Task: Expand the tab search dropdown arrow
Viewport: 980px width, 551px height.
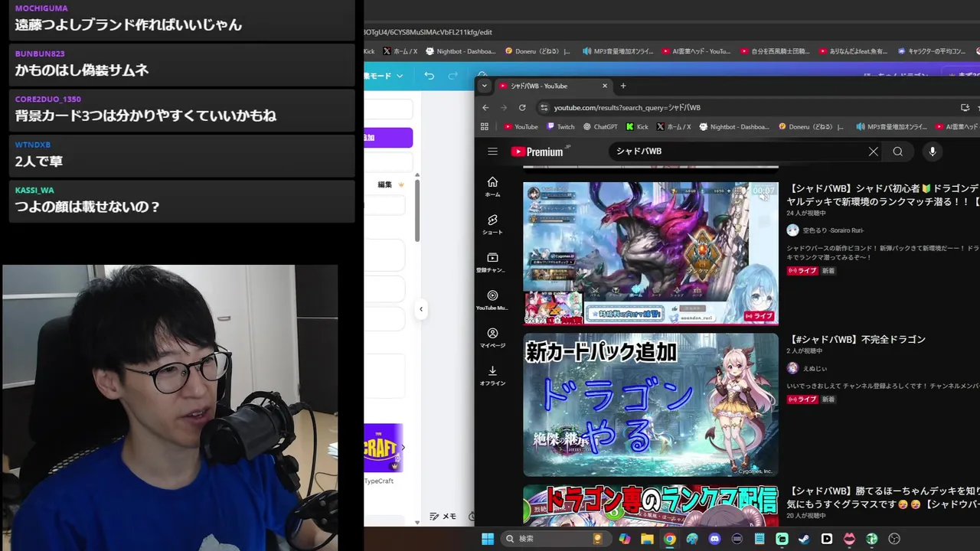Action: coord(484,86)
